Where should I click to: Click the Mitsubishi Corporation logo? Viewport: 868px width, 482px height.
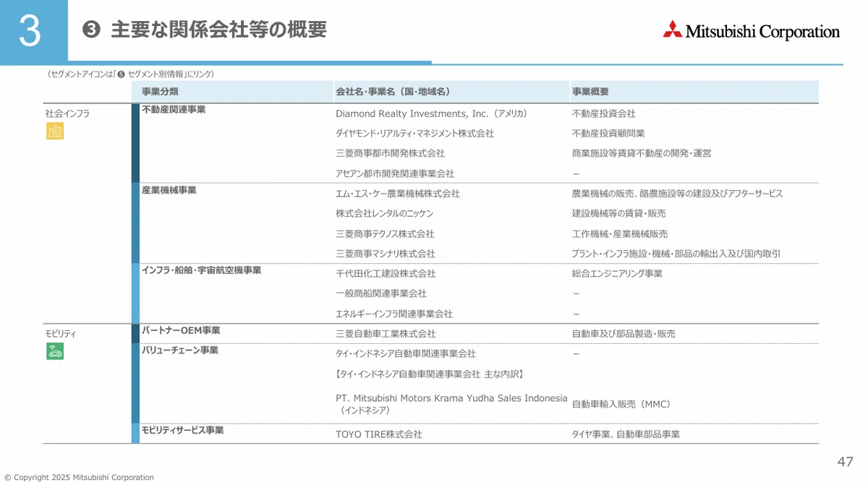(x=752, y=31)
